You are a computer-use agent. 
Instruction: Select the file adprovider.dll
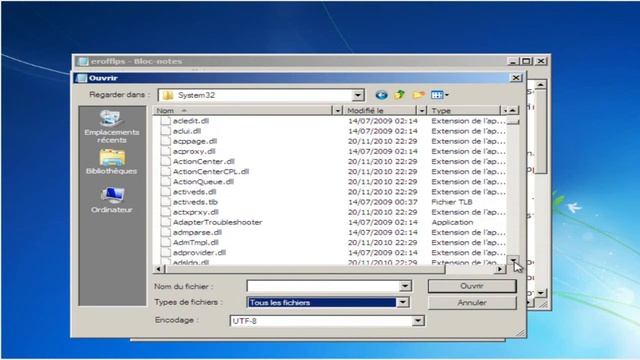pyautogui.click(x=199, y=253)
